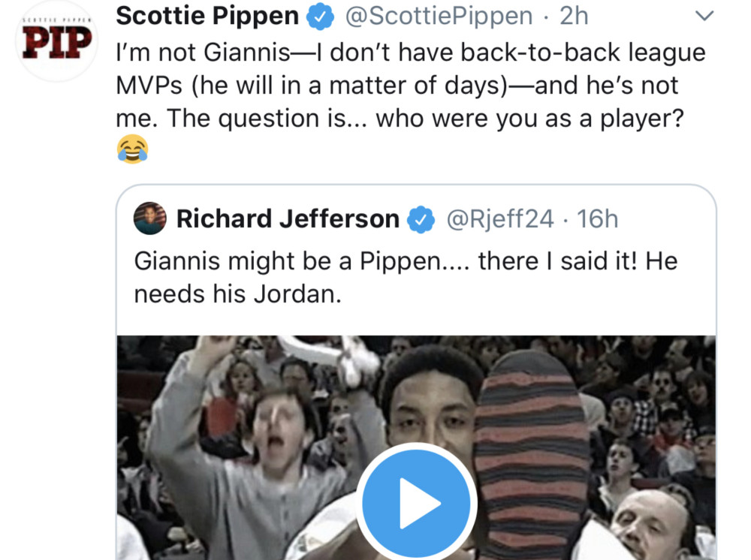Open Scottie Pippen's PIP profile avatar
Screen dimensions: 751x560
[55, 41]
